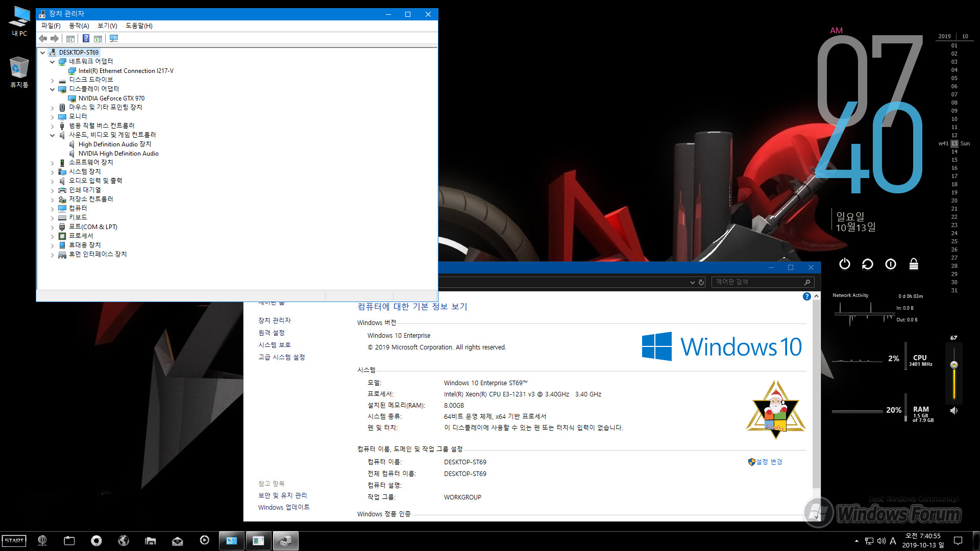980x551 pixels.
Task: Collapse the 디스플레이 어댑터 node
Action: (52, 89)
